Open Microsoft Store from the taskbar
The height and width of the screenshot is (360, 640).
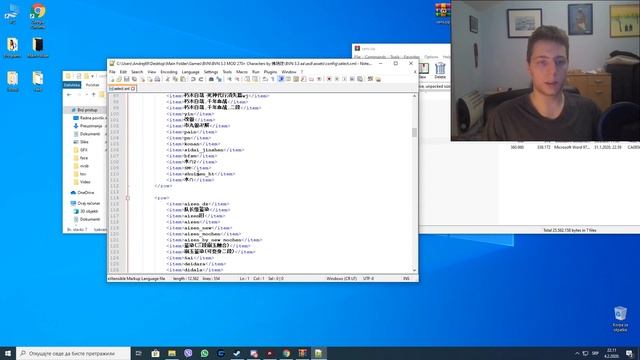[155, 353]
